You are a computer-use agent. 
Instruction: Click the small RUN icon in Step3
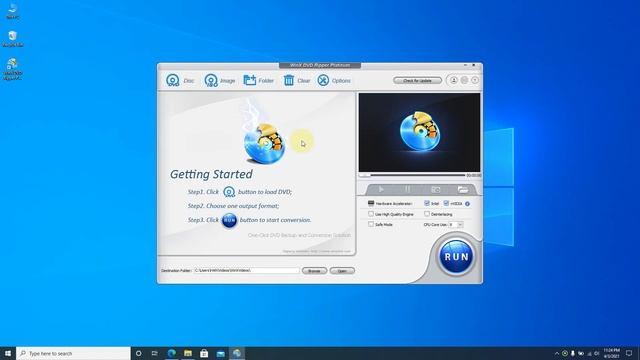pos(229,220)
